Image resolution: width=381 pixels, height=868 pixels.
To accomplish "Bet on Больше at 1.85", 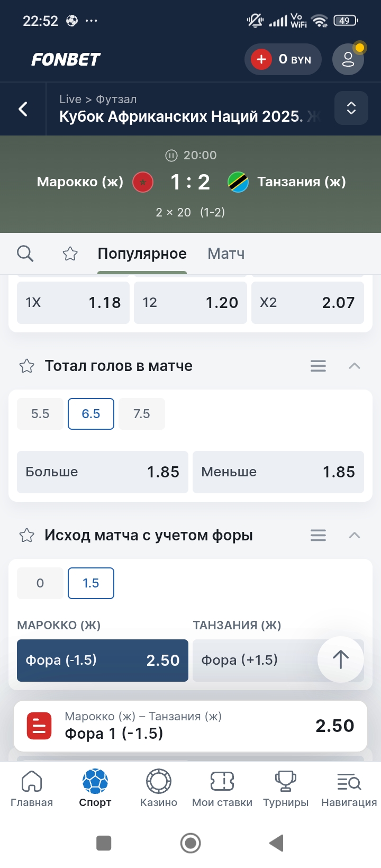I will pyautogui.click(x=103, y=472).
